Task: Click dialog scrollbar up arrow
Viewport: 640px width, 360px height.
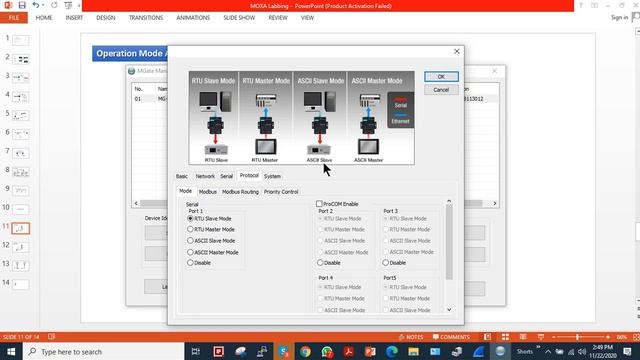Action: point(449,201)
